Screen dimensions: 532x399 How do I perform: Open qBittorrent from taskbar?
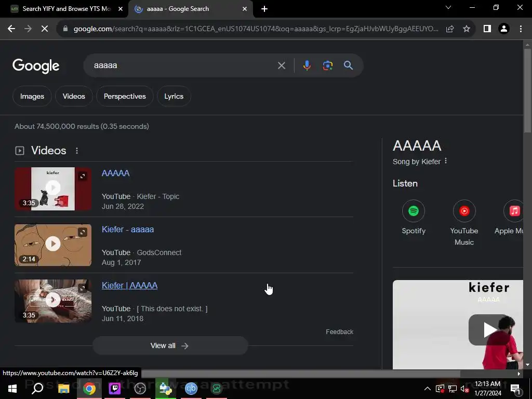pos(191,389)
